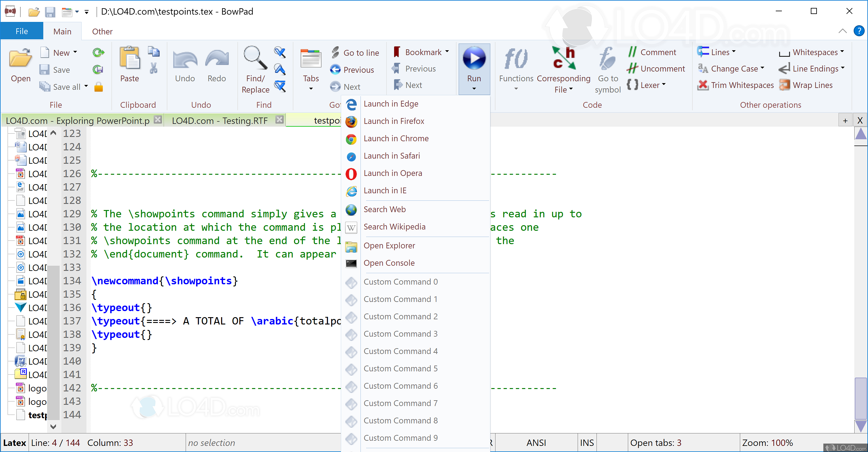The image size is (868, 452).
Task: Click the Cut scissors icon
Action: pos(154,68)
